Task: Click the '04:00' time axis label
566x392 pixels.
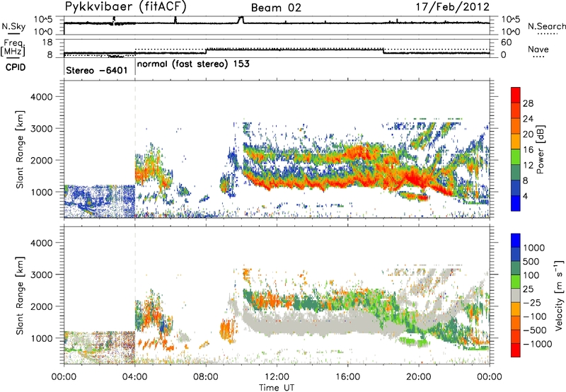Action: tap(134, 377)
